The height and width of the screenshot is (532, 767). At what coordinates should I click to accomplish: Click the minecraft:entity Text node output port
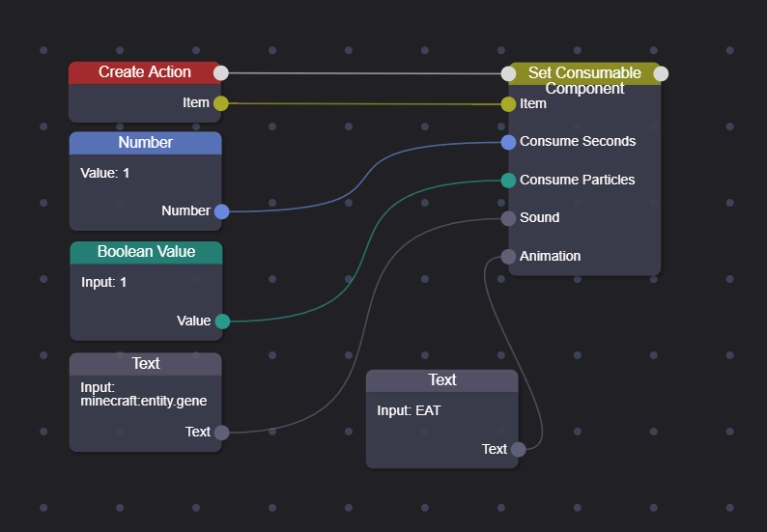point(221,433)
